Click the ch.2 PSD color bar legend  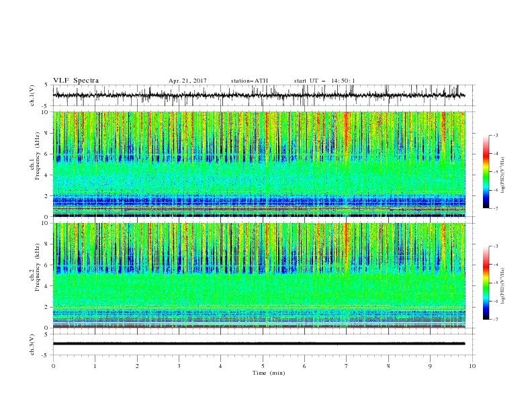(486, 283)
